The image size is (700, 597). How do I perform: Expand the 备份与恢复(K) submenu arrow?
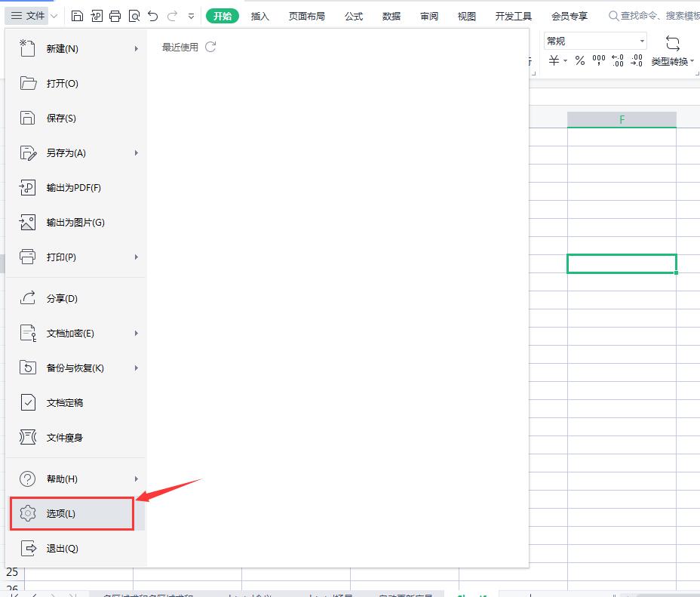pos(137,368)
